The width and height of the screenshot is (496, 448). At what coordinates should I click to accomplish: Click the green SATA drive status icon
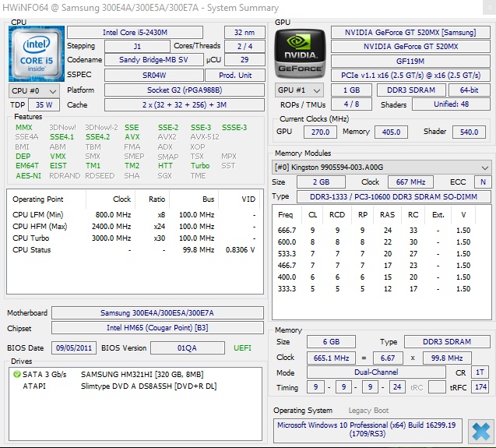16,375
